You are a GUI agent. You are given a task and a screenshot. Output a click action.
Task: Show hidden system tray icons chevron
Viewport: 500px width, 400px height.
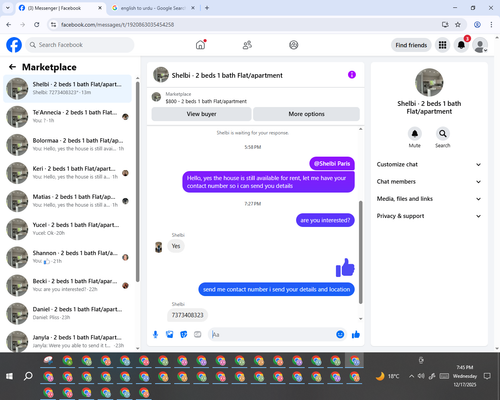click(x=412, y=376)
